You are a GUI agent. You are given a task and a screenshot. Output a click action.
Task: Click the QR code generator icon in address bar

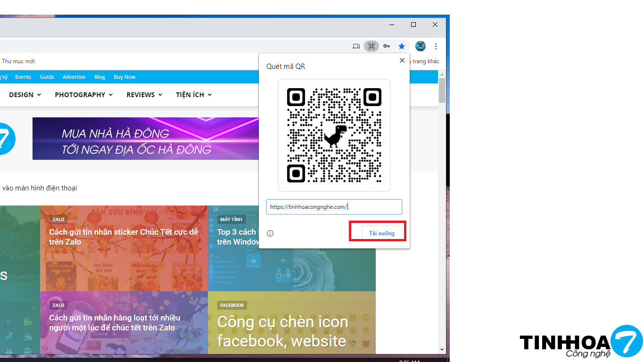[x=372, y=46]
